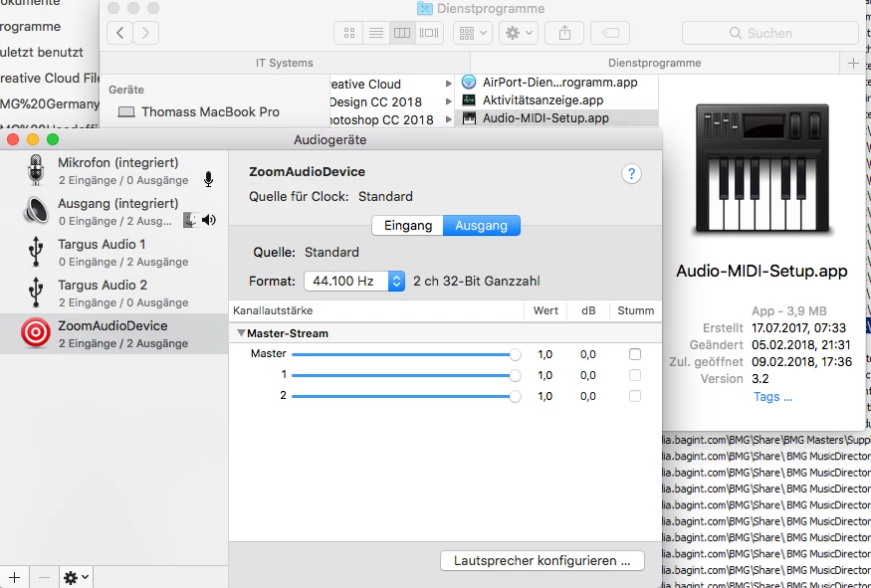Image resolution: width=871 pixels, height=588 pixels.
Task: Open the gear action menu below device list
Action: pos(76,577)
